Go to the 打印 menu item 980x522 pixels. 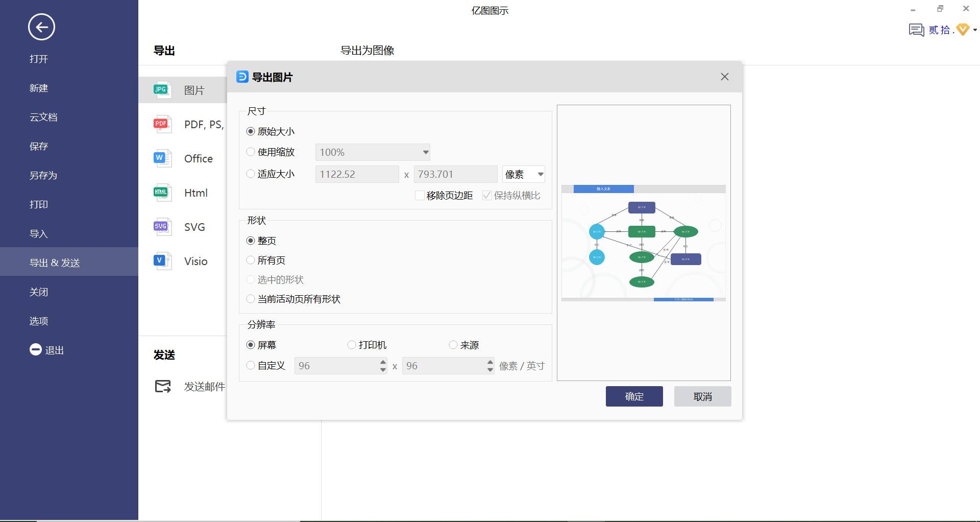tap(39, 205)
